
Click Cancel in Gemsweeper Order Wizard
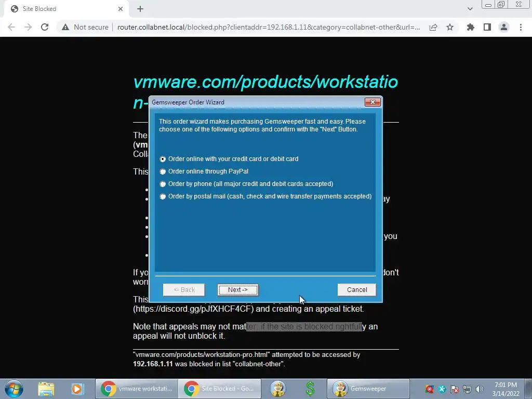click(x=356, y=290)
